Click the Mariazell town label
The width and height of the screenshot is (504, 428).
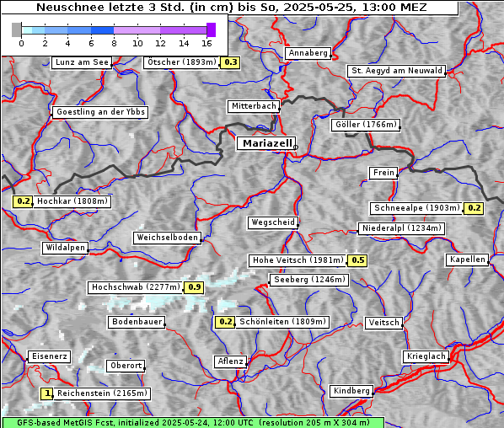tap(266, 143)
